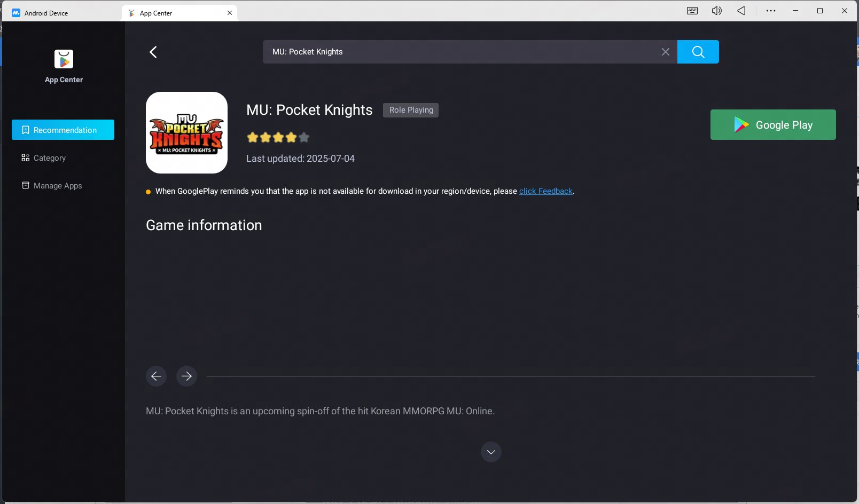Click the Game information heading

click(204, 225)
